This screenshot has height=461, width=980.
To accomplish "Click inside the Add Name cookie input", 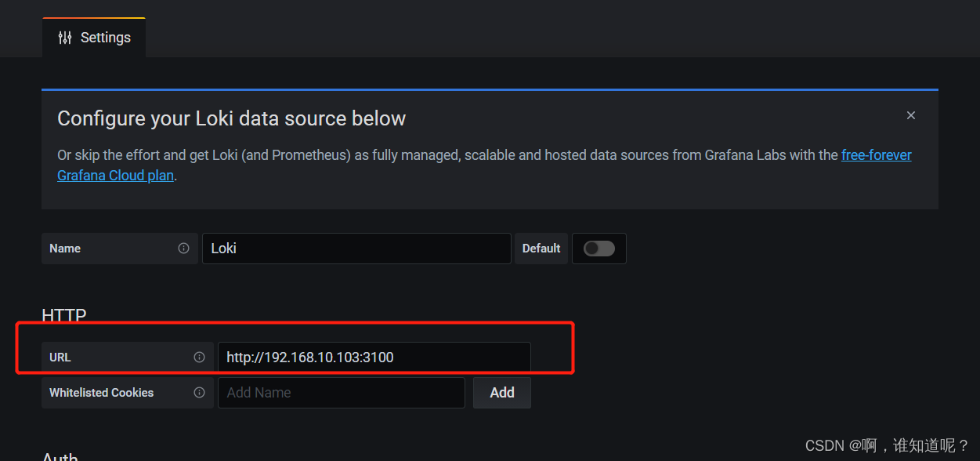I will (x=341, y=392).
